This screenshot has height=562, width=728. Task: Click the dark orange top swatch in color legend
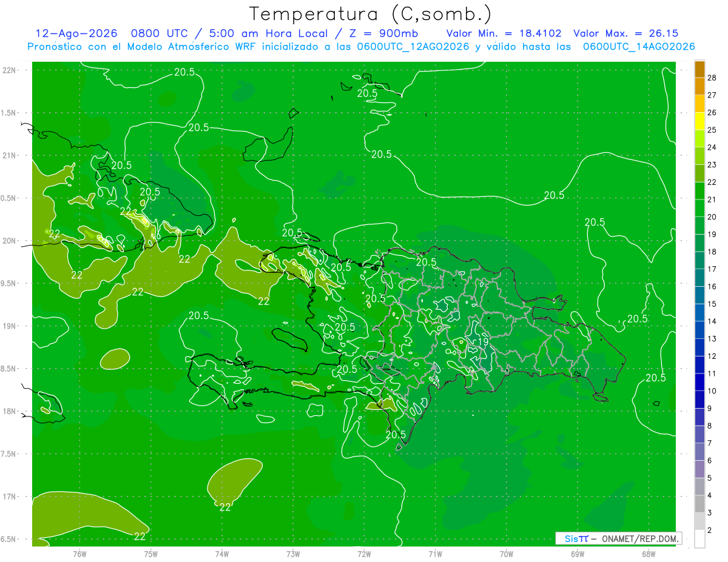tap(699, 69)
